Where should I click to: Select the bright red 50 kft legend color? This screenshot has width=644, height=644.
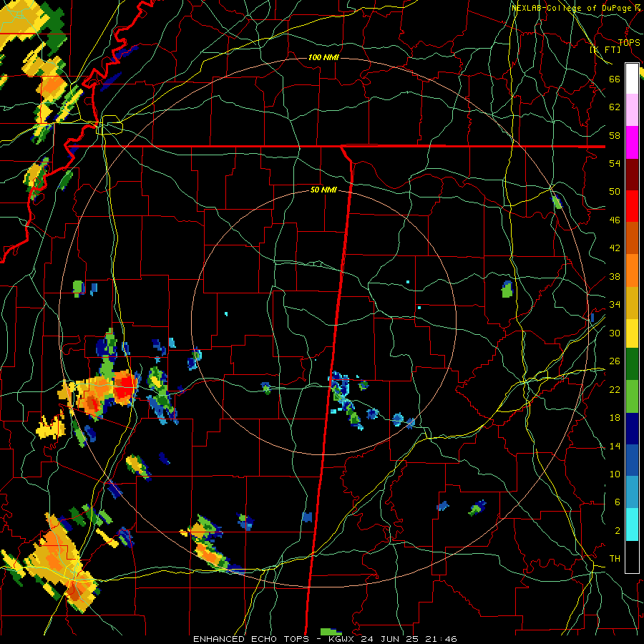point(632,206)
